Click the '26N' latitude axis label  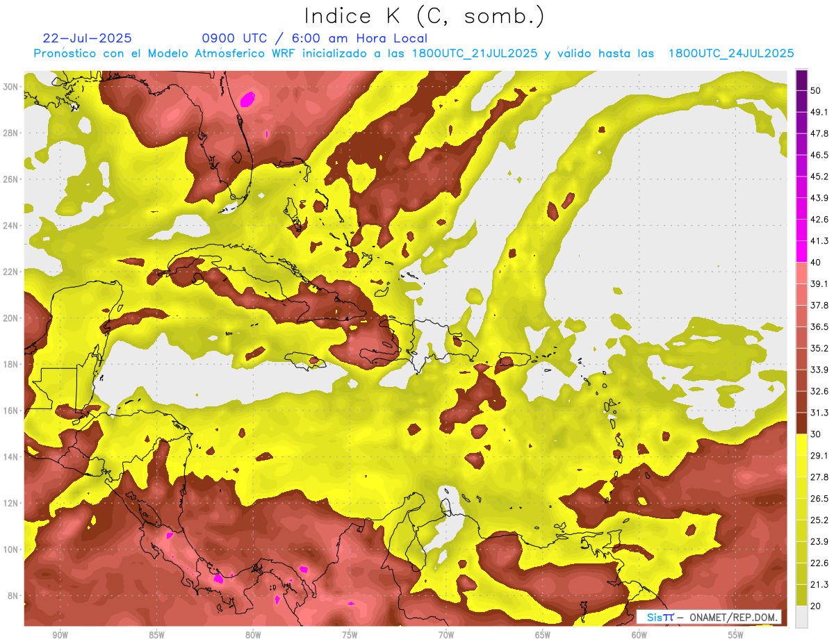11,179
